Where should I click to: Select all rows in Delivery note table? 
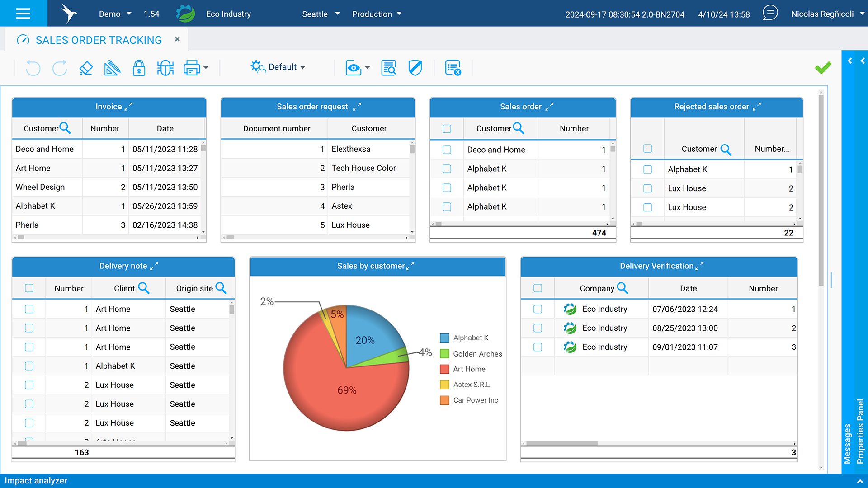pyautogui.click(x=29, y=288)
